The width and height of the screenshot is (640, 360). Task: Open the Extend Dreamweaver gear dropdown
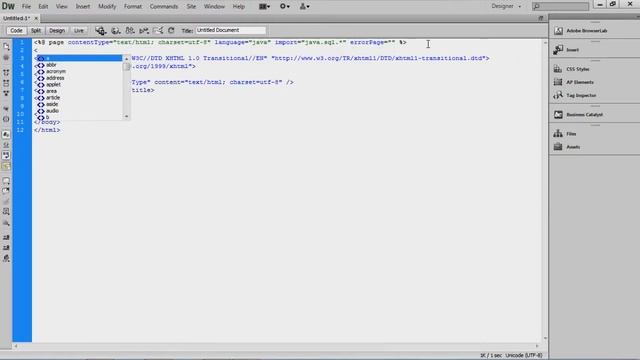point(284,7)
